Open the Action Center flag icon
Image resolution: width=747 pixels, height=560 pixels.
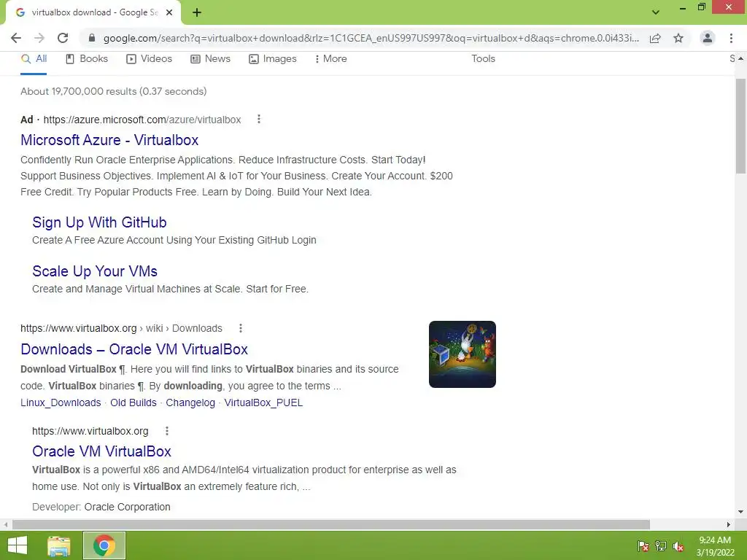tap(643, 546)
